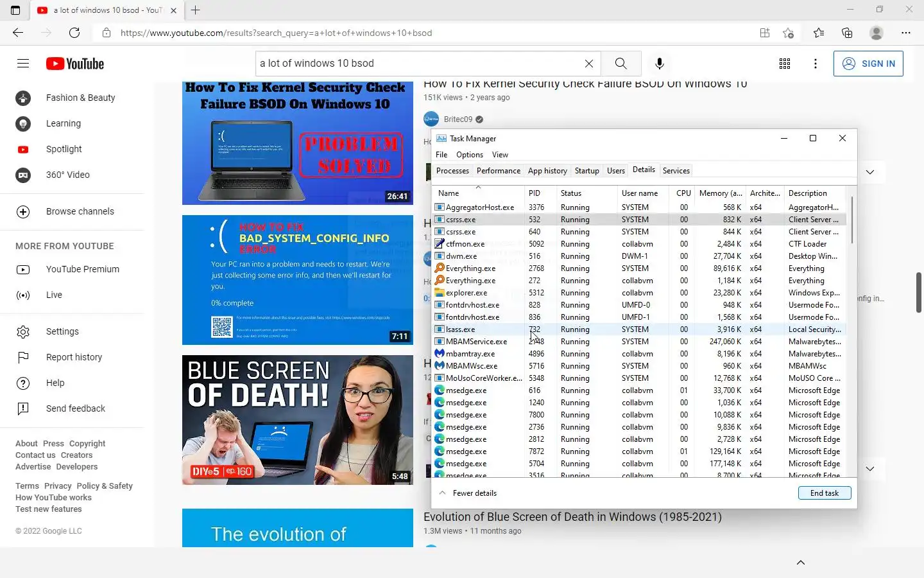Close the YouTube browser tab
The image size is (924, 578).
click(x=173, y=10)
